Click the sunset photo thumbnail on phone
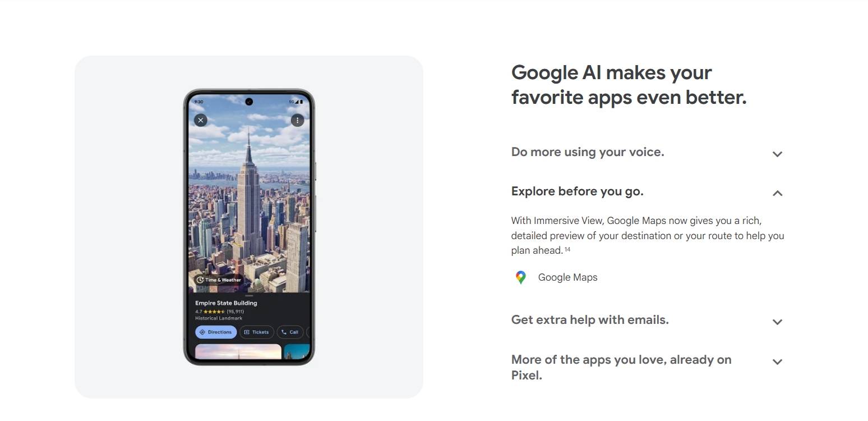Image resolution: width=868 pixels, height=421 pixels. (x=238, y=352)
